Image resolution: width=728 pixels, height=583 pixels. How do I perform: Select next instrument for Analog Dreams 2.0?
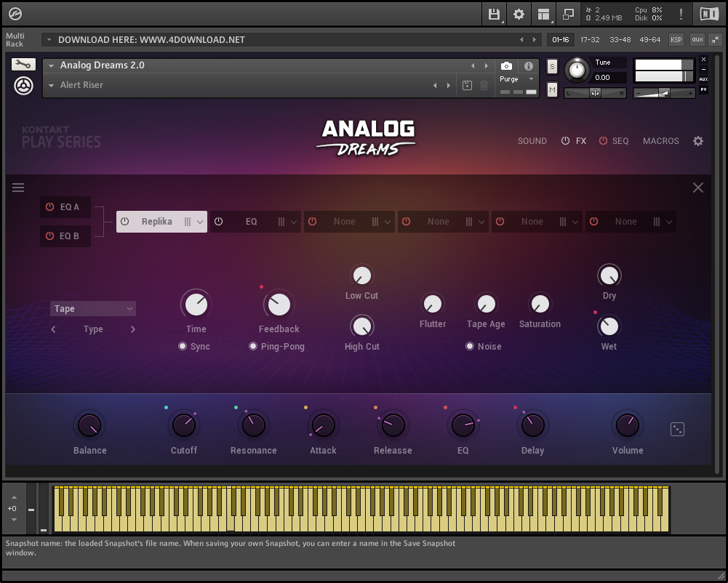[486, 66]
